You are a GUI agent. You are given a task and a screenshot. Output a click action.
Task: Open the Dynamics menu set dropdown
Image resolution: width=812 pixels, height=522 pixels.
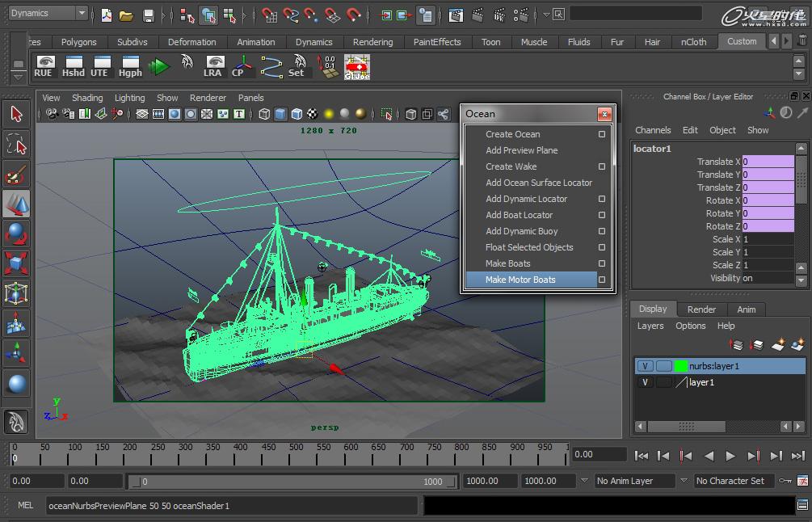pyautogui.click(x=48, y=13)
